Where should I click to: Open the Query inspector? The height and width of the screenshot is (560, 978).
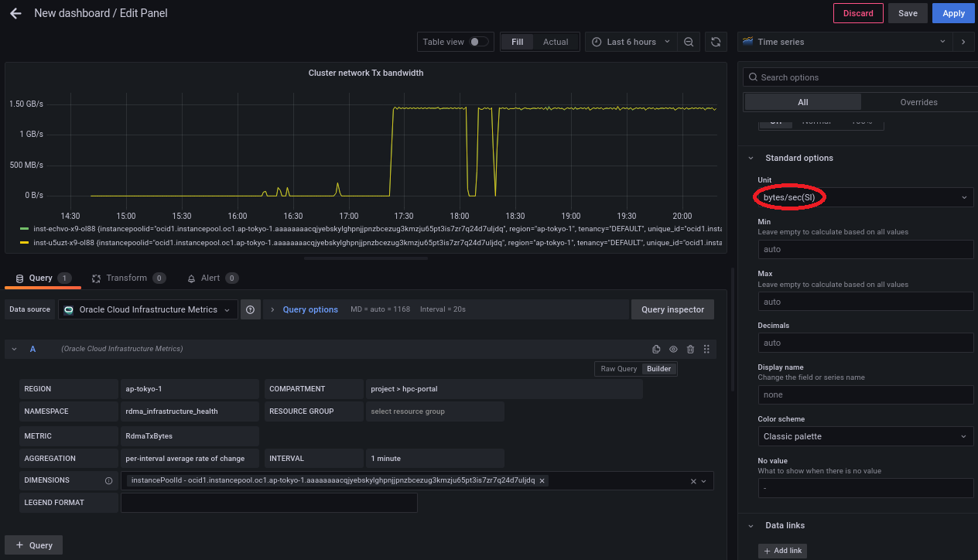tap(672, 309)
